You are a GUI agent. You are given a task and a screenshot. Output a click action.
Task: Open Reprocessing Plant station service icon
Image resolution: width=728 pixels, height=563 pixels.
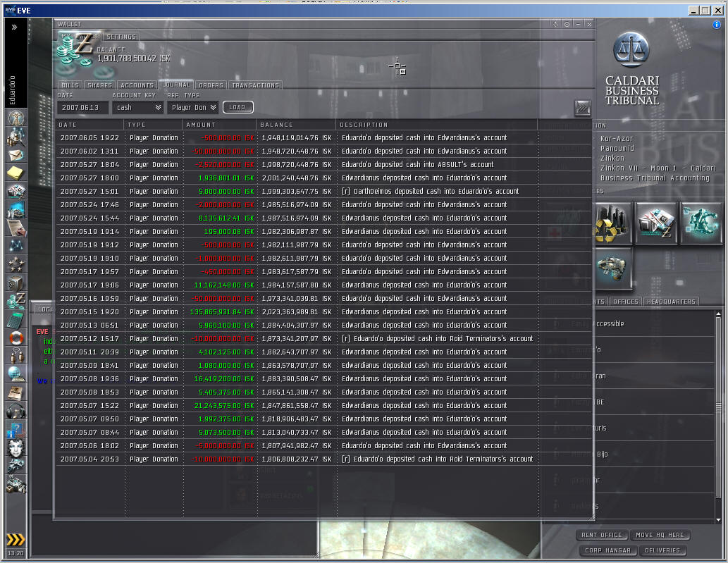613,223
